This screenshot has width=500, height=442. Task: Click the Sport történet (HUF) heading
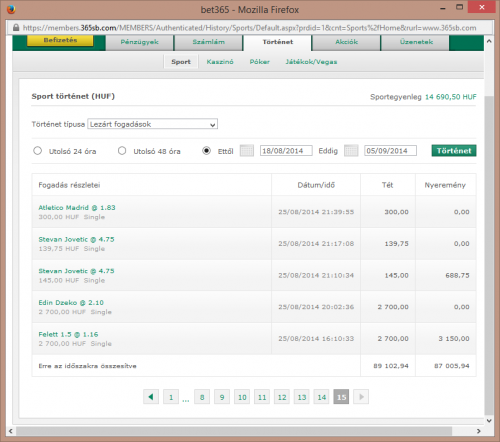73,96
